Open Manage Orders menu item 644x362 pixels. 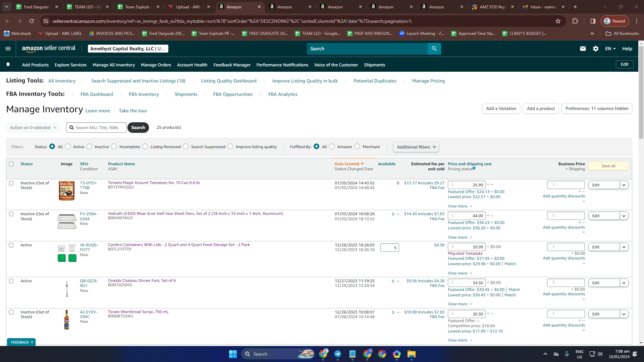click(156, 65)
